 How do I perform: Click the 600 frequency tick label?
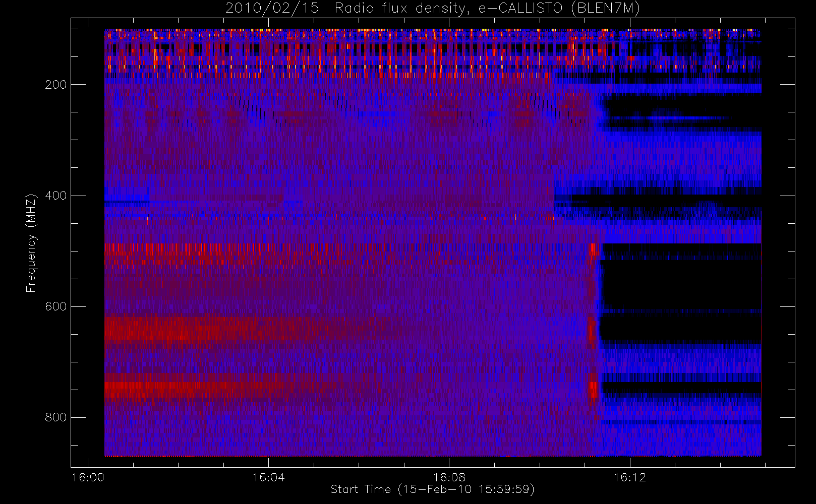click(x=55, y=306)
